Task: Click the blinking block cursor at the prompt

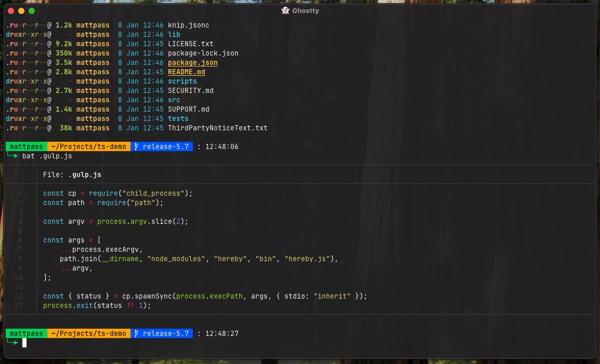Action: [24, 343]
